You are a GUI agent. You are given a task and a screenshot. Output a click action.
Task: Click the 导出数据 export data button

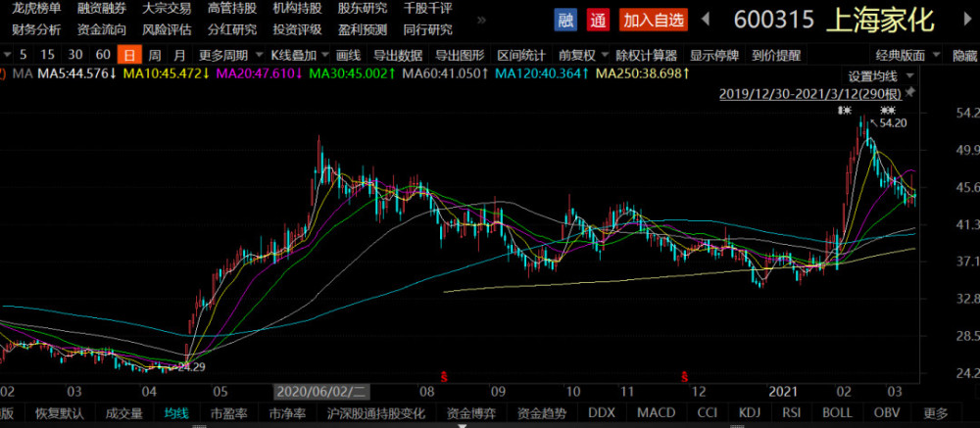398,56
